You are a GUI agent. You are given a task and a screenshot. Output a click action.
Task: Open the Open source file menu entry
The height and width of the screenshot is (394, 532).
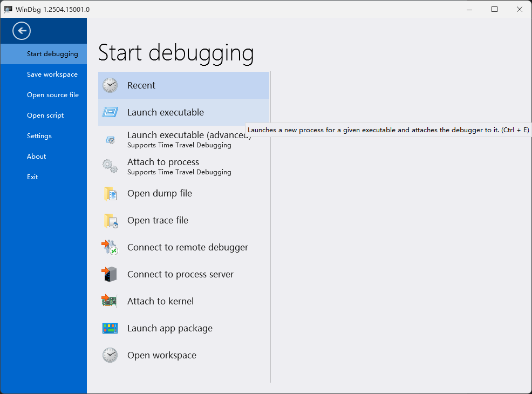pyautogui.click(x=43, y=94)
